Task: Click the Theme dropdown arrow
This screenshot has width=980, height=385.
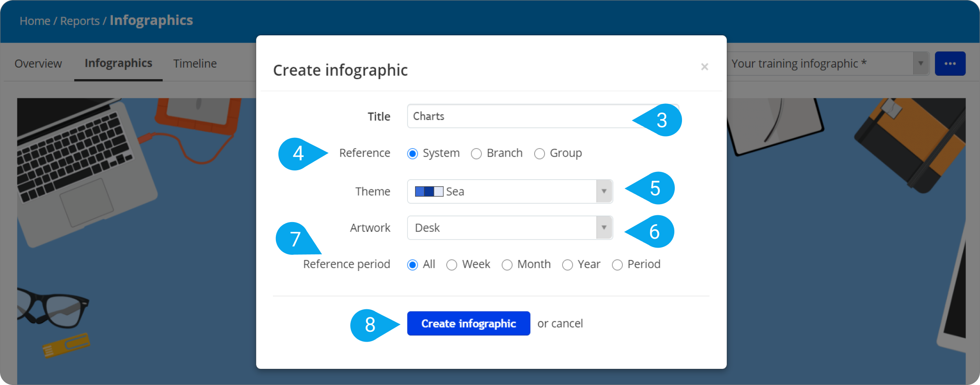Action: [x=604, y=191]
